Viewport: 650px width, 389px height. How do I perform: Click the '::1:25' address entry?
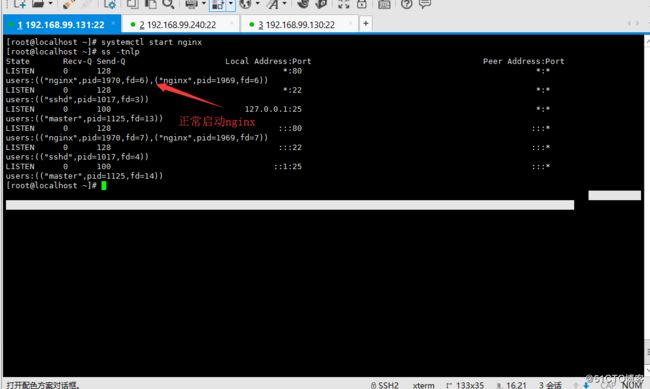pyautogui.click(x=287, y=166)
